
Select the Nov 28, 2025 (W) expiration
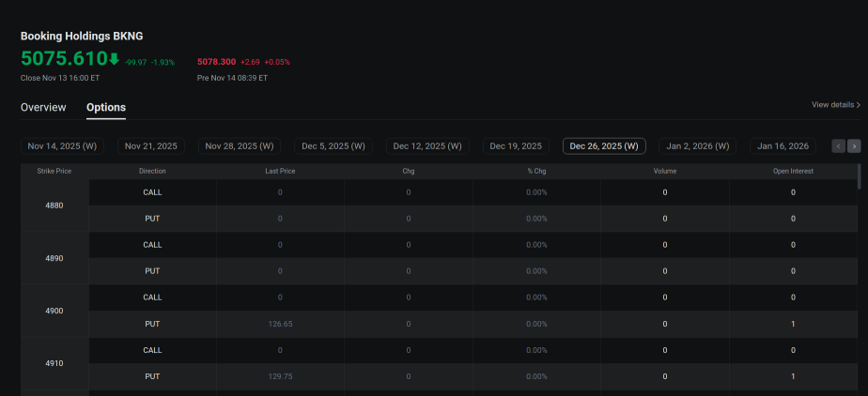(240, 146)
